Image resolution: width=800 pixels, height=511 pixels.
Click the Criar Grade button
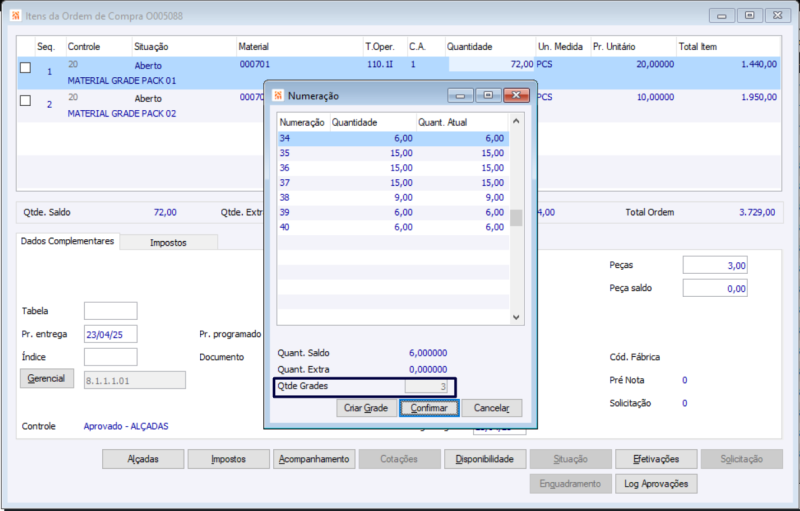pyautogui.click(x=366, y=408)
